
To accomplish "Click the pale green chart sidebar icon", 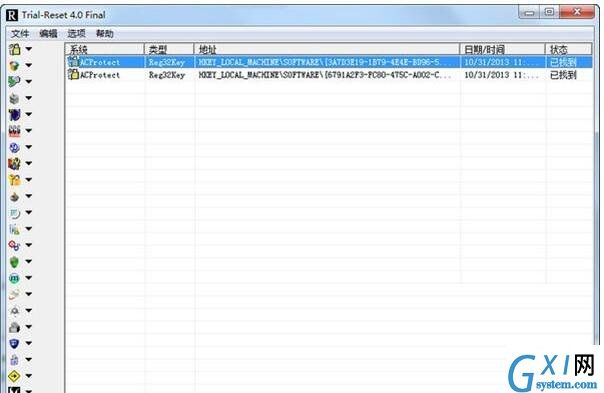I will (x=15, y=229).
